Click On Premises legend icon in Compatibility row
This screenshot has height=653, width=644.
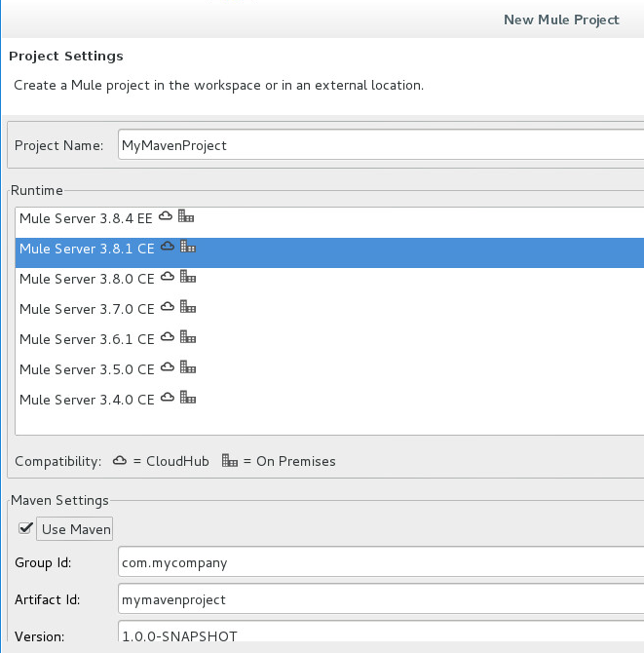click(230, 460)
